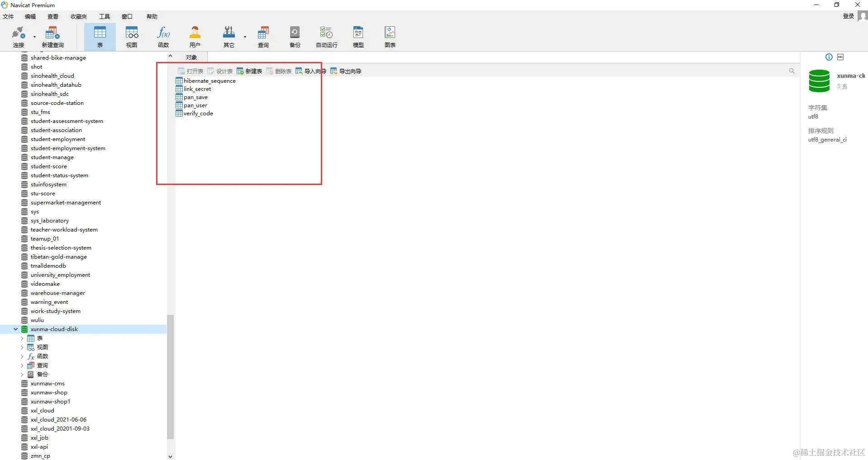Select the hibernate_sequence table
Viewport: 868px width, 460px height.
(x=205, y=81)
